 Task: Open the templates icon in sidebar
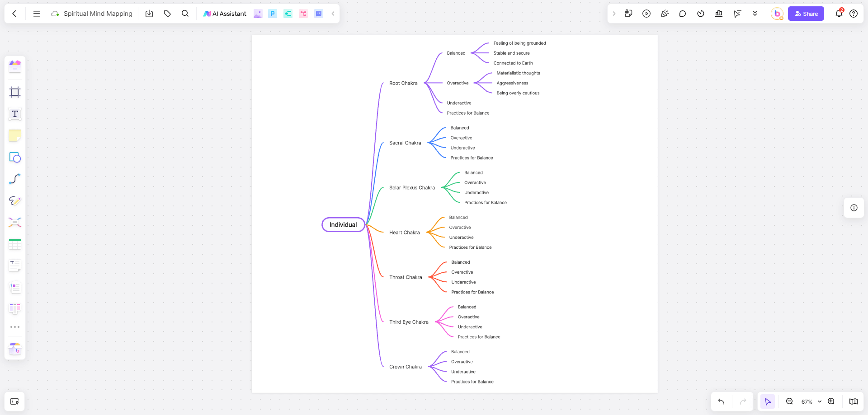(15, 66)
